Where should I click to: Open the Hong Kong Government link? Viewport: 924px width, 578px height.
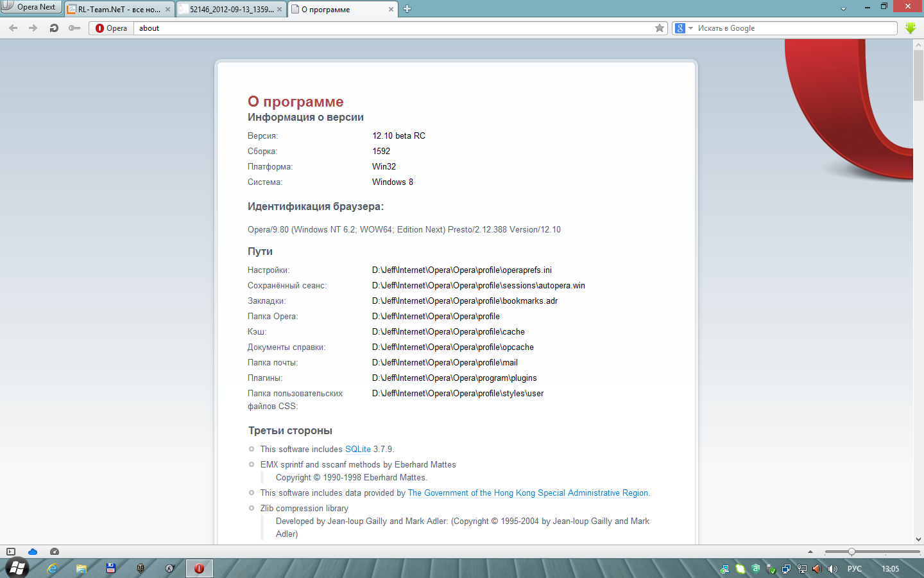[x=528, y=493]
